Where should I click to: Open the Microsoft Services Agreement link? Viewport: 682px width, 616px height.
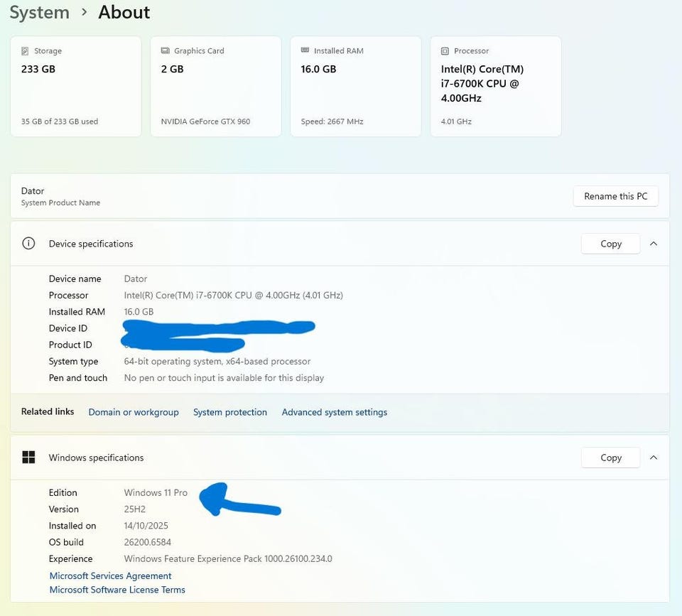tap(110, 576)
